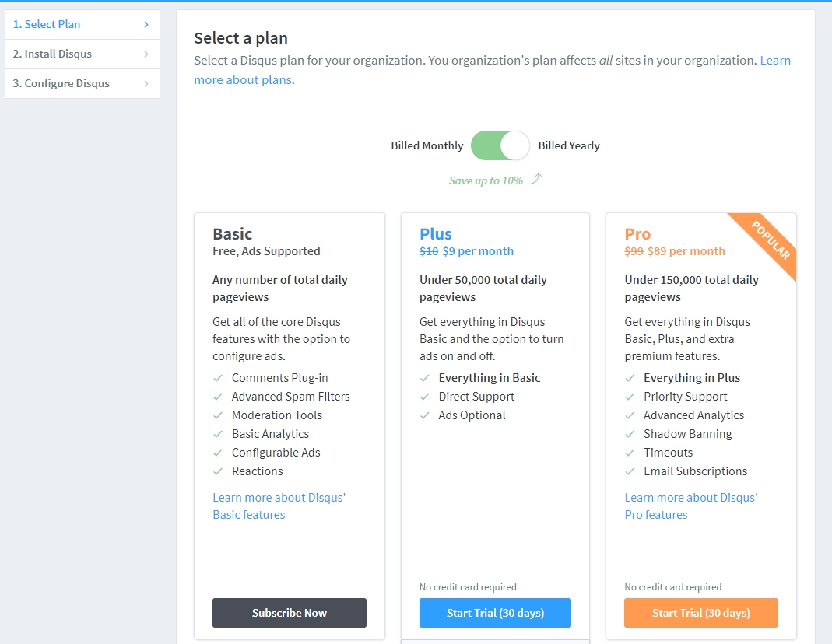Click checkmark next to Shadow Banning

coord(630,433)
